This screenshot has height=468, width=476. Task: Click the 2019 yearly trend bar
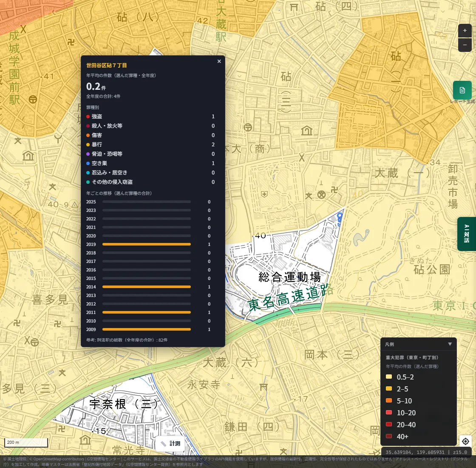point(147,244)
